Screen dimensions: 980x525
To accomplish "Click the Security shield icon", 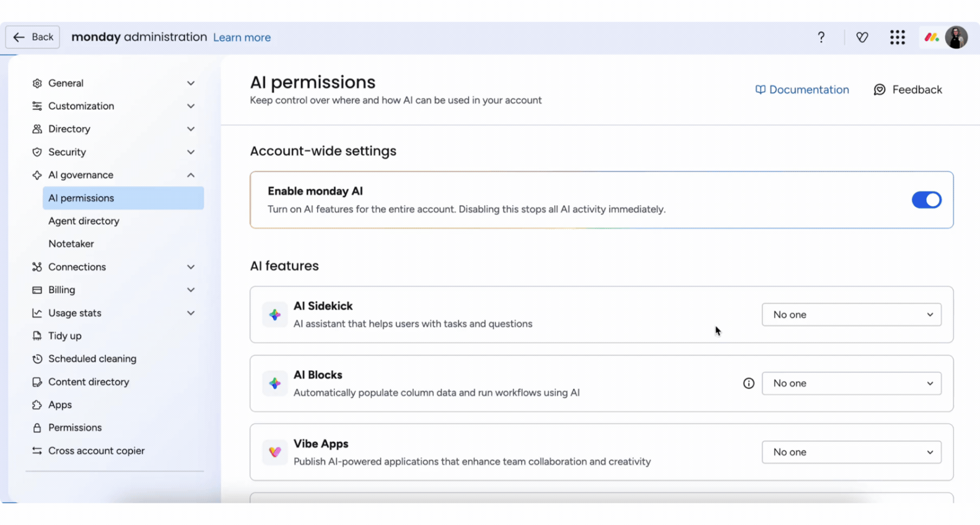I will pos(37,152).
